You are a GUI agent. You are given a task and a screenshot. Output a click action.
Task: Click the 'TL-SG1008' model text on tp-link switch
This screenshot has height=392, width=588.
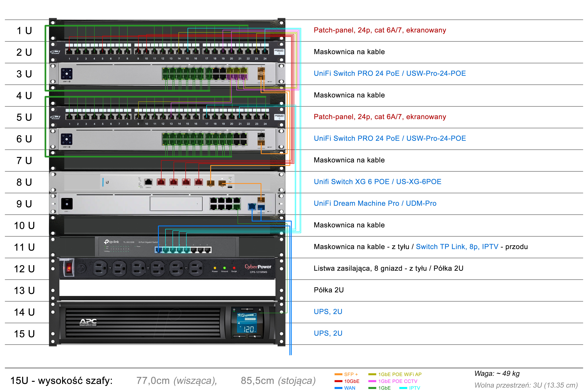click(x=129, y=242)
